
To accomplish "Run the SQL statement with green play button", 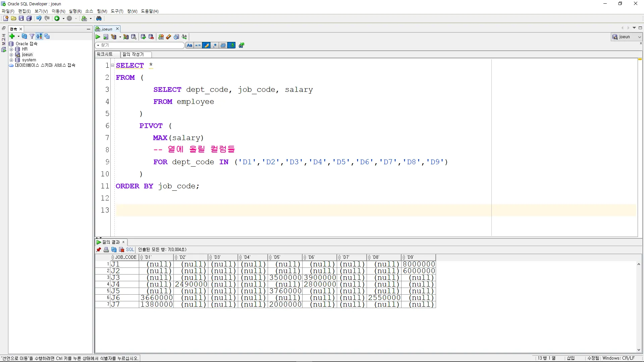I will (98, 37).
